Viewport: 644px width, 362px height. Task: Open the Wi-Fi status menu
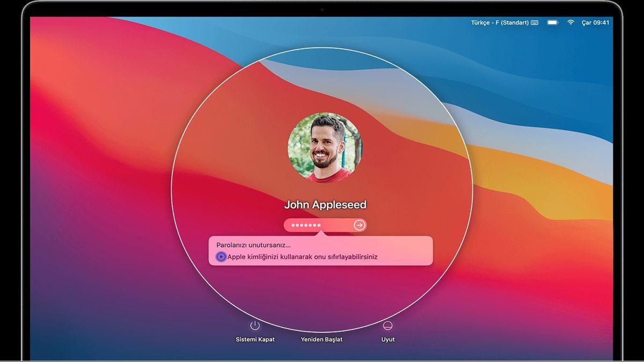click(x=570, y=23)
